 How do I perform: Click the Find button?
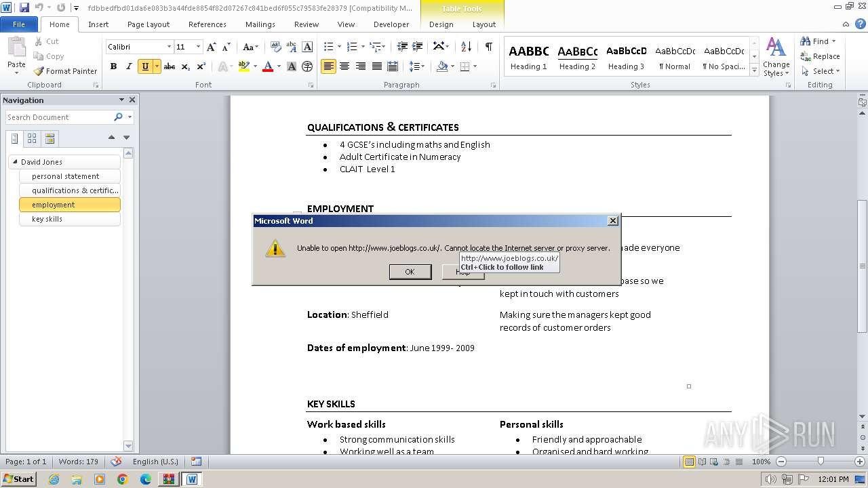[x=819, y=41]
